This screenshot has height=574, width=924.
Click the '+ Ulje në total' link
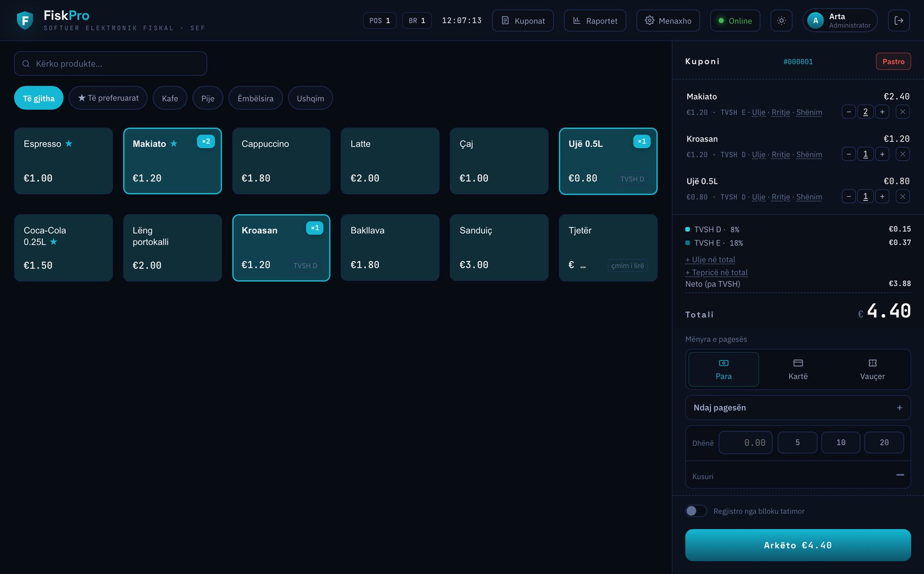click(x=710, y=260)
